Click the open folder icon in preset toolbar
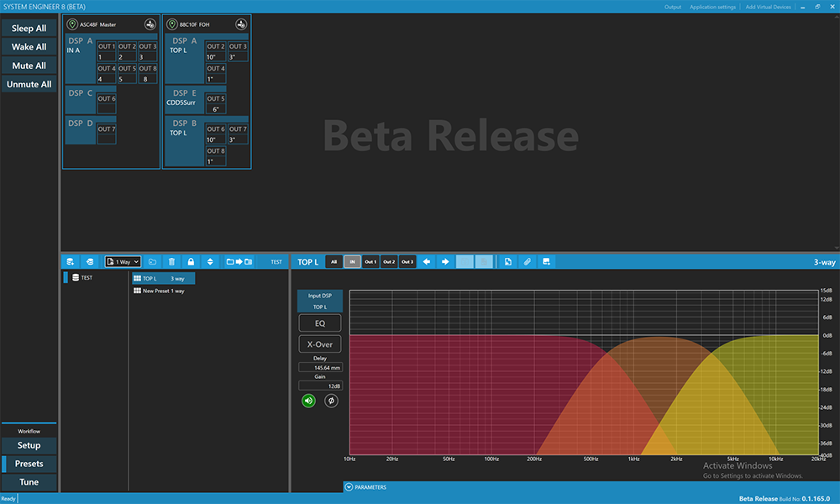 pos(152,262)
